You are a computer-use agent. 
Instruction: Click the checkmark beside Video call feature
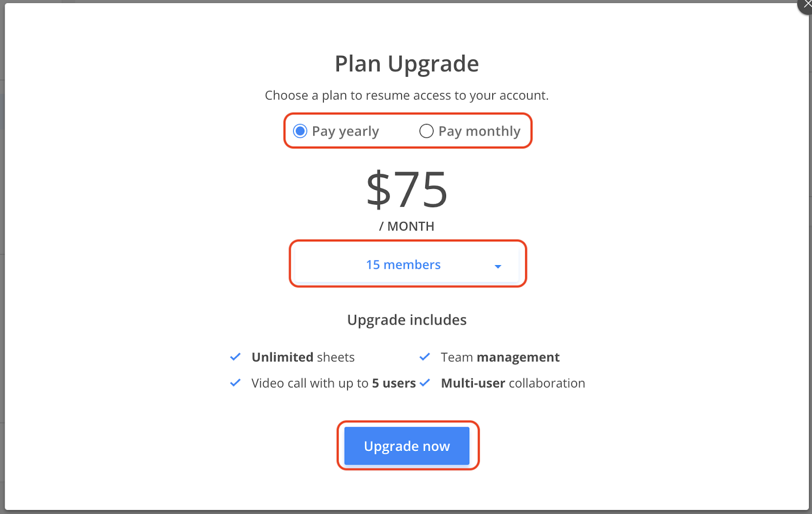[235, 383]
